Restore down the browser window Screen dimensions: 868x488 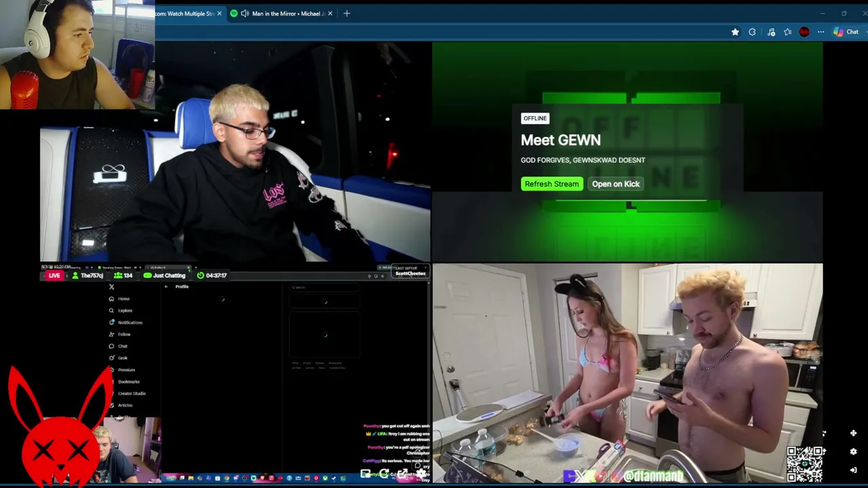click(844, 14)
